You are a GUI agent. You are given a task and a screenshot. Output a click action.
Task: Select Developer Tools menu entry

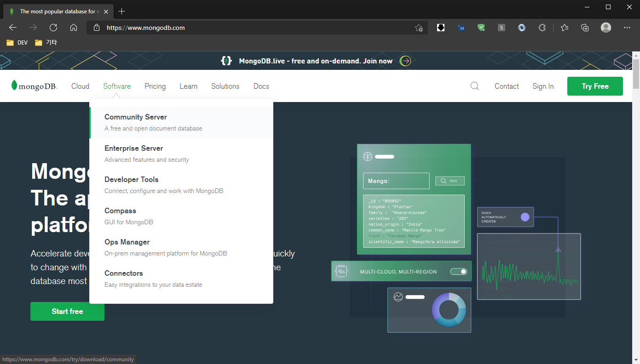181,185
